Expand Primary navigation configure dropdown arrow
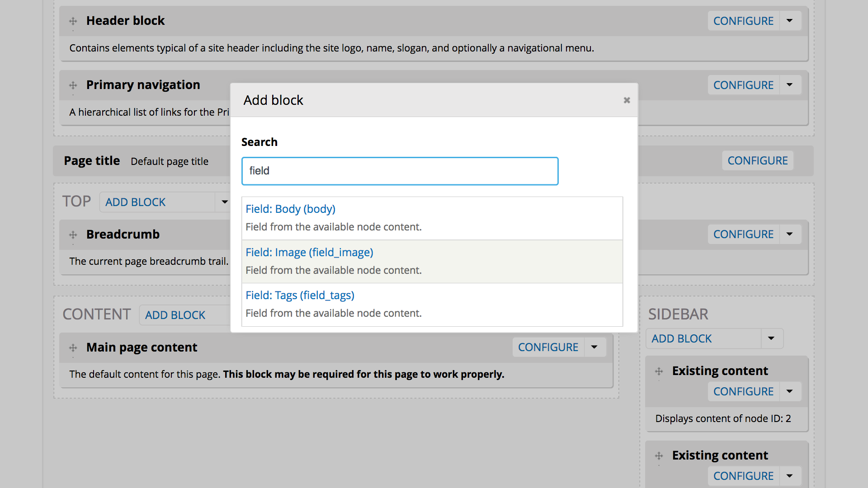Image resolution: width=868 pixels, height=488 pixels. 790,85
